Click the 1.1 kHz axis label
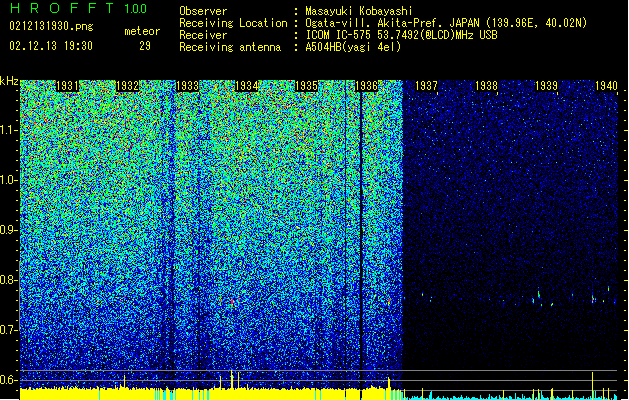629x400 pixels. [x=9, y=130]
